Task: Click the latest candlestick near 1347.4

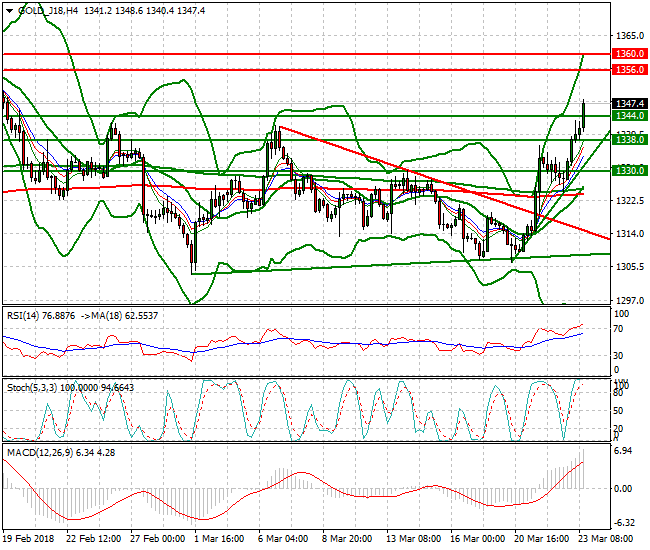Action: click(584, 115)
